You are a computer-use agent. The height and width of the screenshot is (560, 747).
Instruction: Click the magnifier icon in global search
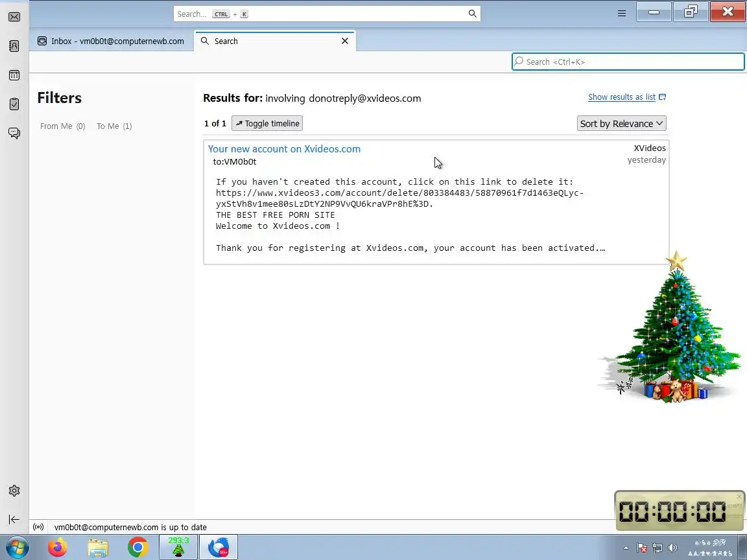point(472,14)
